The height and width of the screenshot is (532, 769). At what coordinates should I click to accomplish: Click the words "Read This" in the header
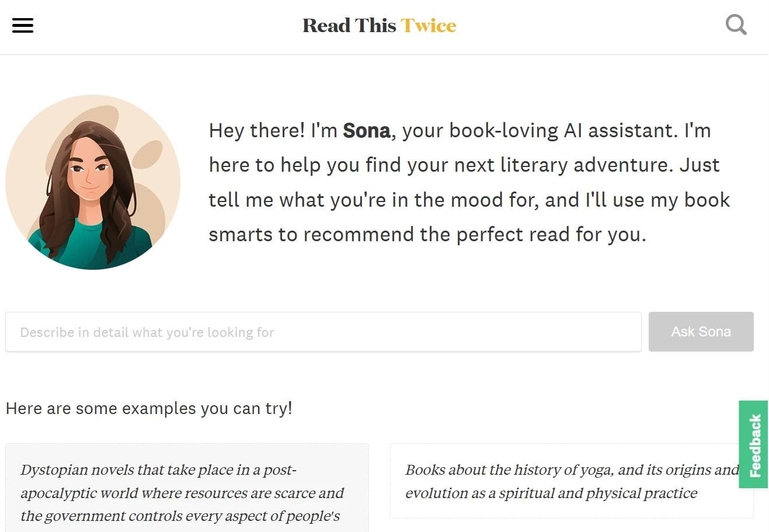(x=349, y=26)
